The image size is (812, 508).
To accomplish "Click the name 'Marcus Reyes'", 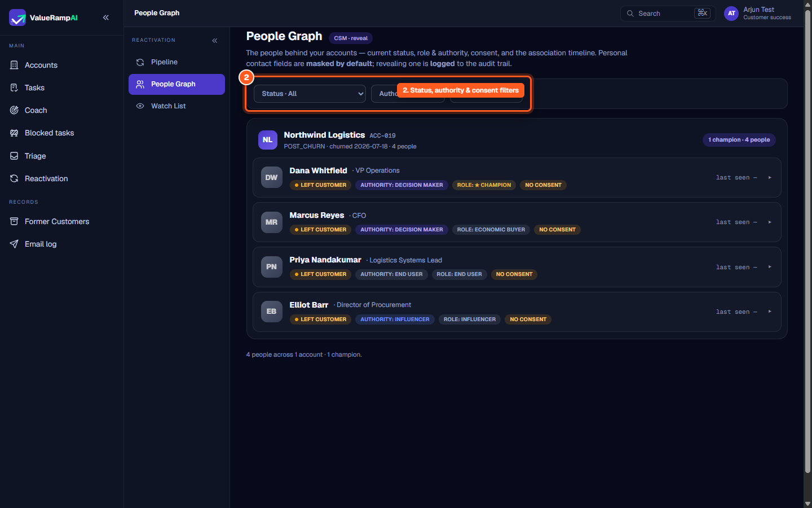I will pyautogui.click(x=317, y=215).
